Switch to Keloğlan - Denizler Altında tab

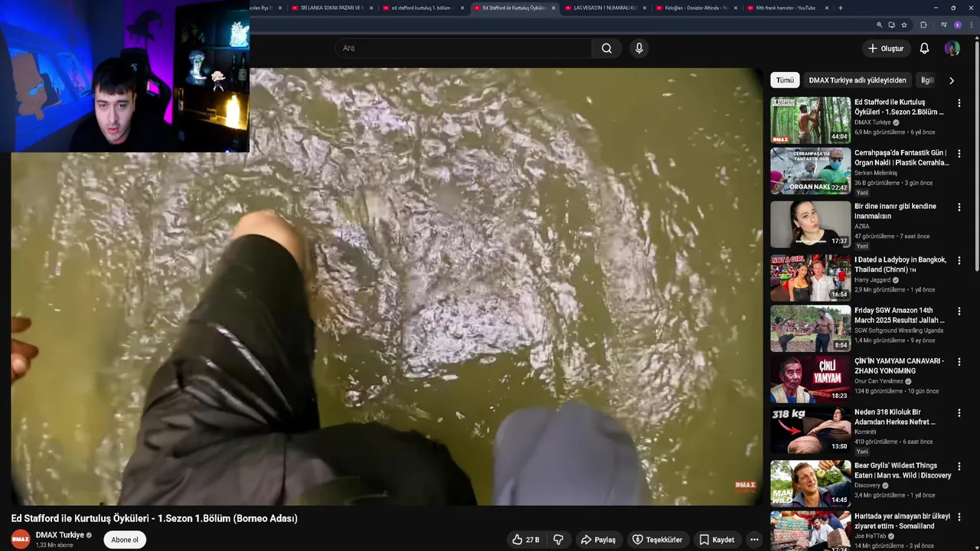[695, 8]
